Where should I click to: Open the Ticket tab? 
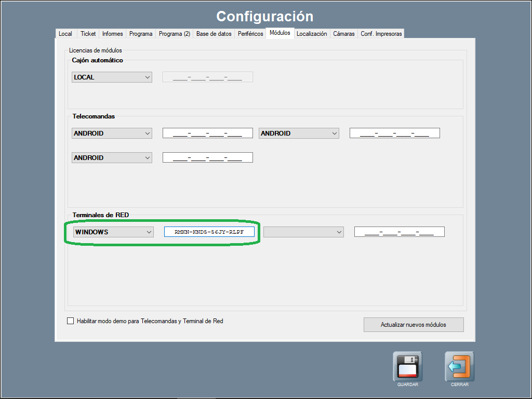[x=88, y=34]
